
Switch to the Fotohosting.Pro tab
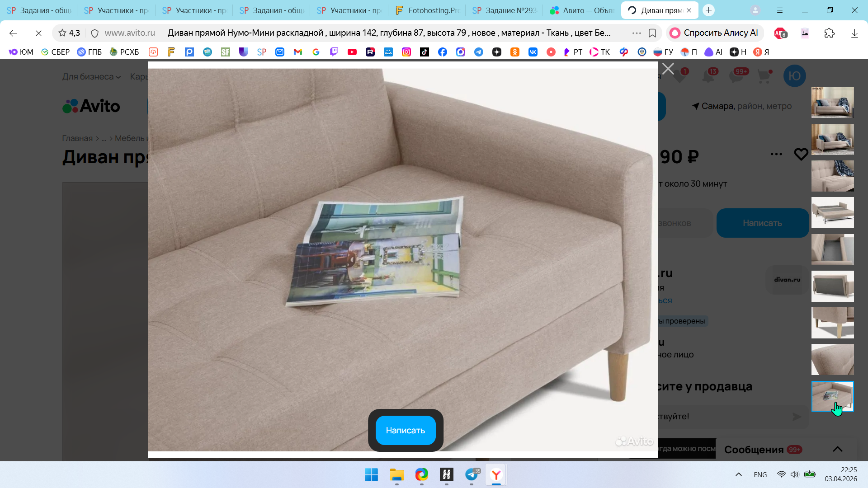point(427,10)
